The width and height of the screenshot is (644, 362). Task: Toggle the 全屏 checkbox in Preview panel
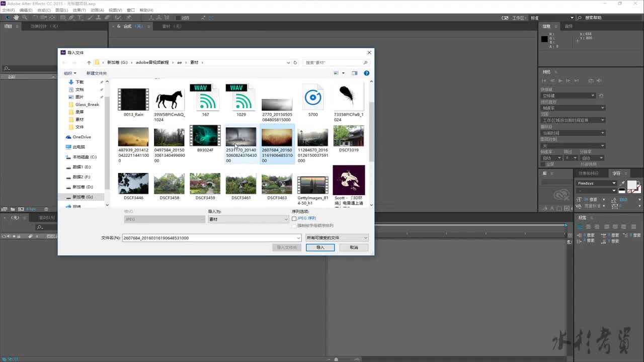pyautogui.click(x=543, y=164)
